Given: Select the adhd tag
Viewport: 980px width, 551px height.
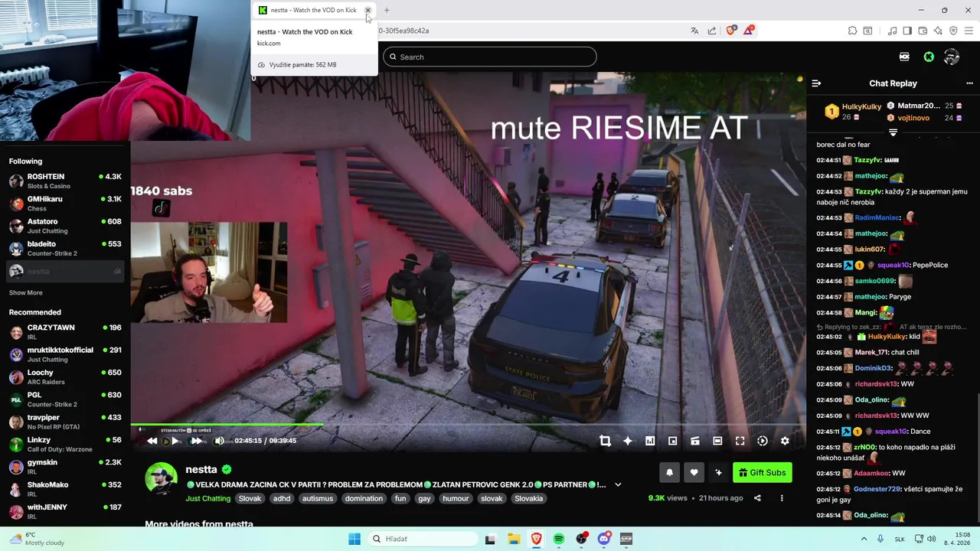Looking at the screenshot, I should tap(282, 498).
